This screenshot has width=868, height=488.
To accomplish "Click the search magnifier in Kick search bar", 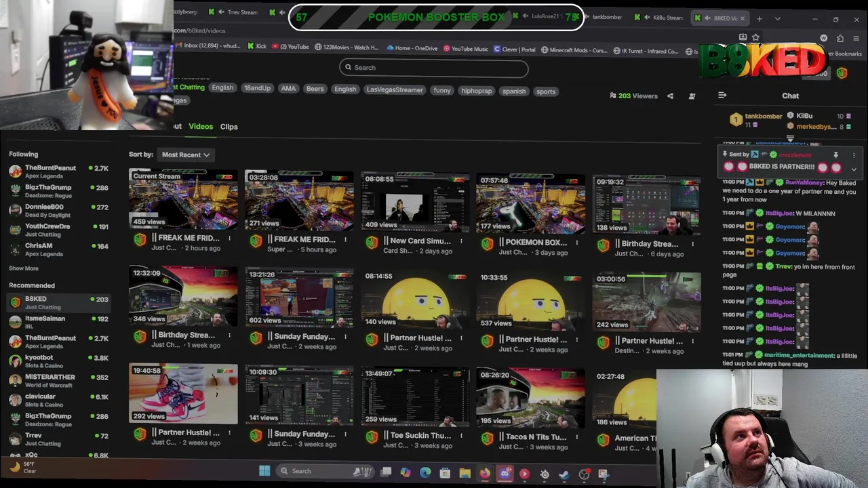I will pos(348,67).
